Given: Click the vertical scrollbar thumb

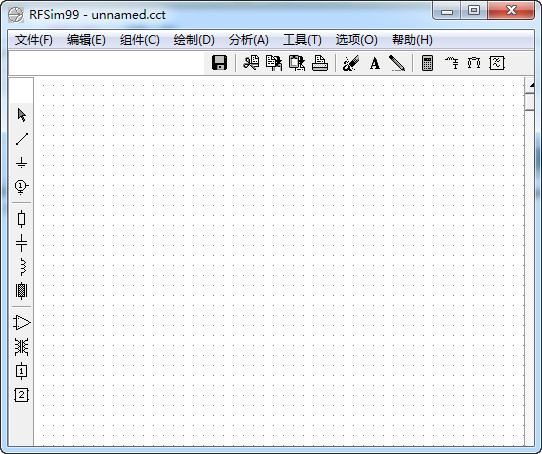Looking at the screenshot, I should [x=530, y=102].
